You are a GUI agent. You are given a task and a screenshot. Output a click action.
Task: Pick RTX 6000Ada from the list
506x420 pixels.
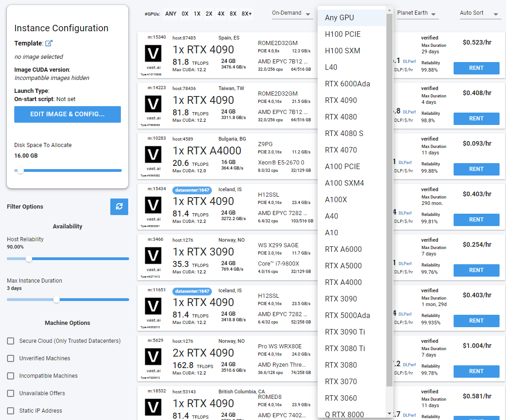(352, 84)
